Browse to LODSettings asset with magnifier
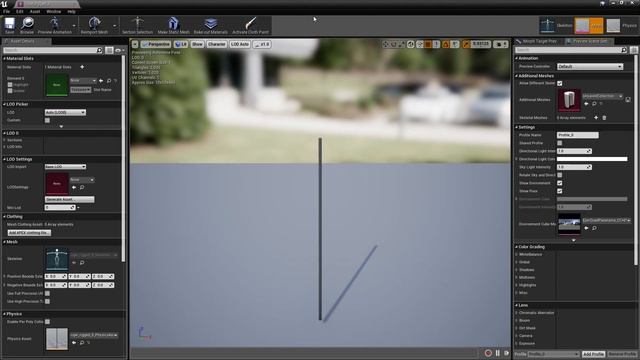Image resolution: width=640 pixels, height=360 pixels. click(x=82, y=187)
